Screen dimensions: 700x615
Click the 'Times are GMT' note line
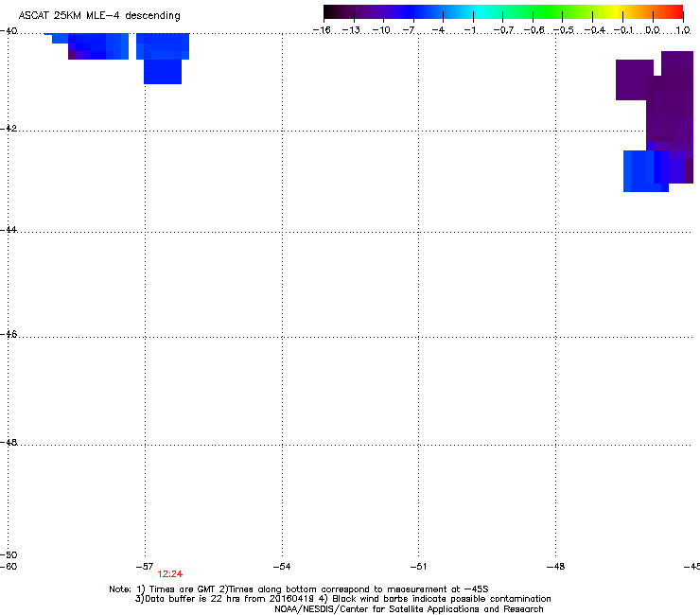pos(299,589)
